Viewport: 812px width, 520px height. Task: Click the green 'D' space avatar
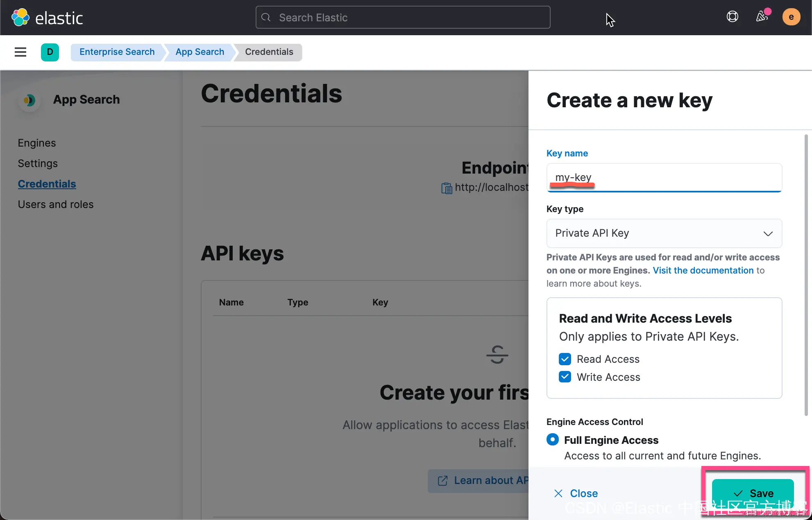[50, 52]
